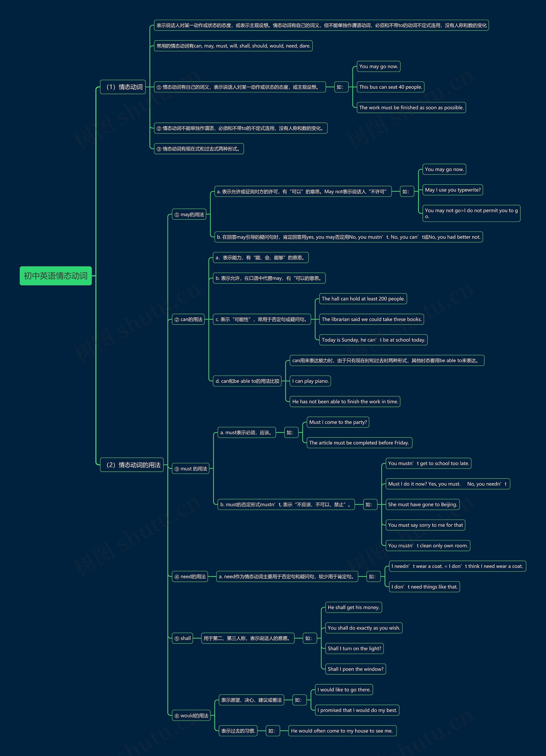Click the (1) 情态动词 branch node

123,87
